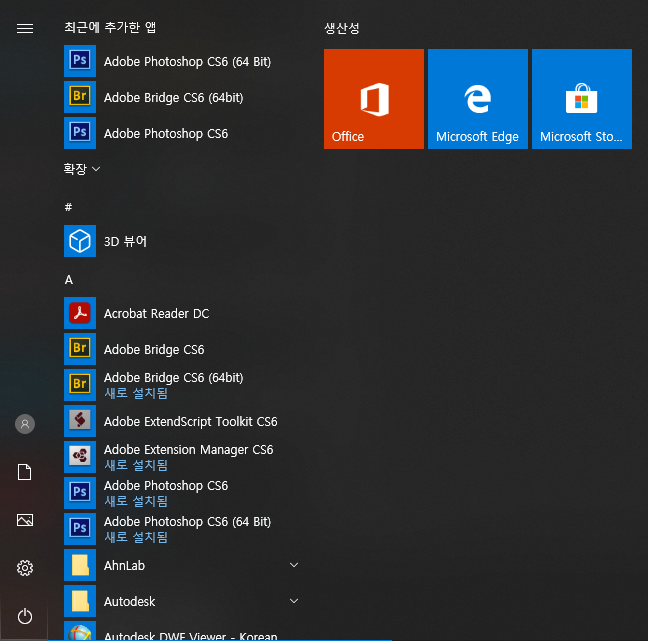The width and height of the screenshot is (648, 641).
Task: Expand the AhnLab folder chevron
Action: pyautogui.click(x=294, y=565)
